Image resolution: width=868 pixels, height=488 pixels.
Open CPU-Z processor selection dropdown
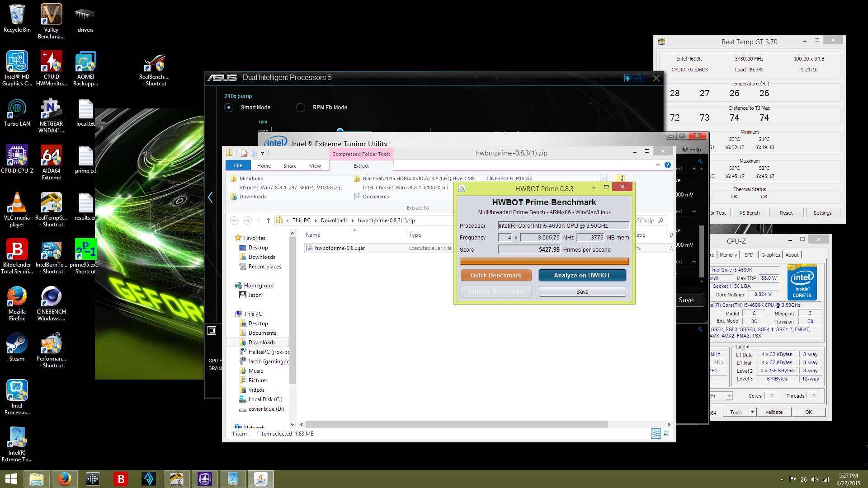[729, 396]
